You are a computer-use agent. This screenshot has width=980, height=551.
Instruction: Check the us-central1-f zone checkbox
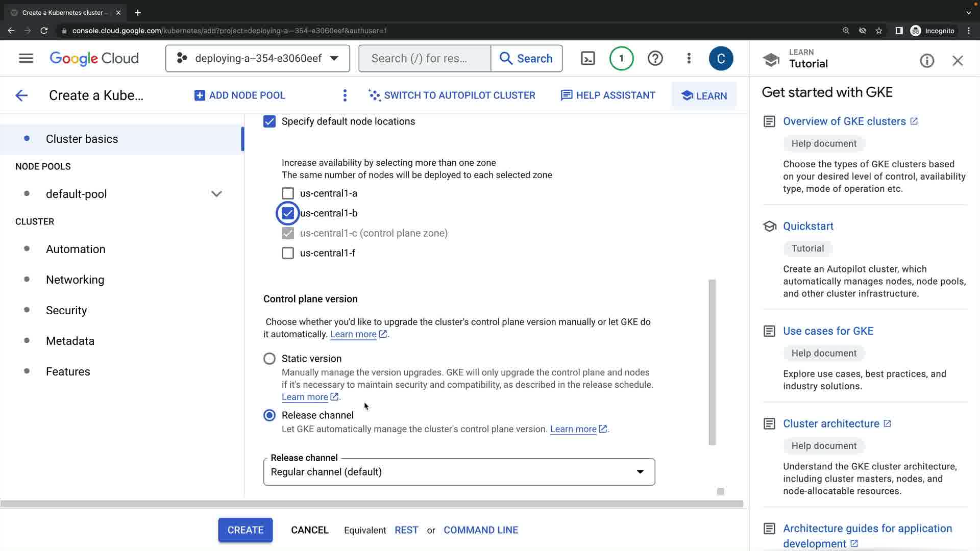(x=288, y=253)
